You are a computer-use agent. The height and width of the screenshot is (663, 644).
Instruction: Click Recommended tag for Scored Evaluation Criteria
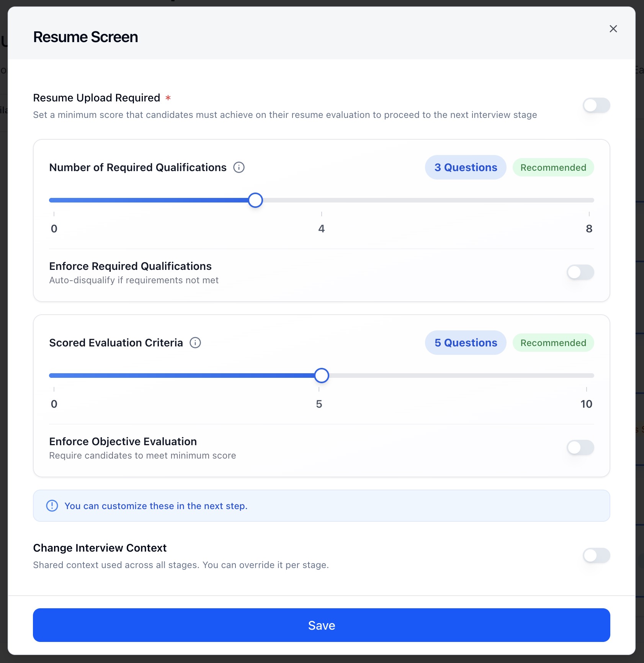point(553,343)
